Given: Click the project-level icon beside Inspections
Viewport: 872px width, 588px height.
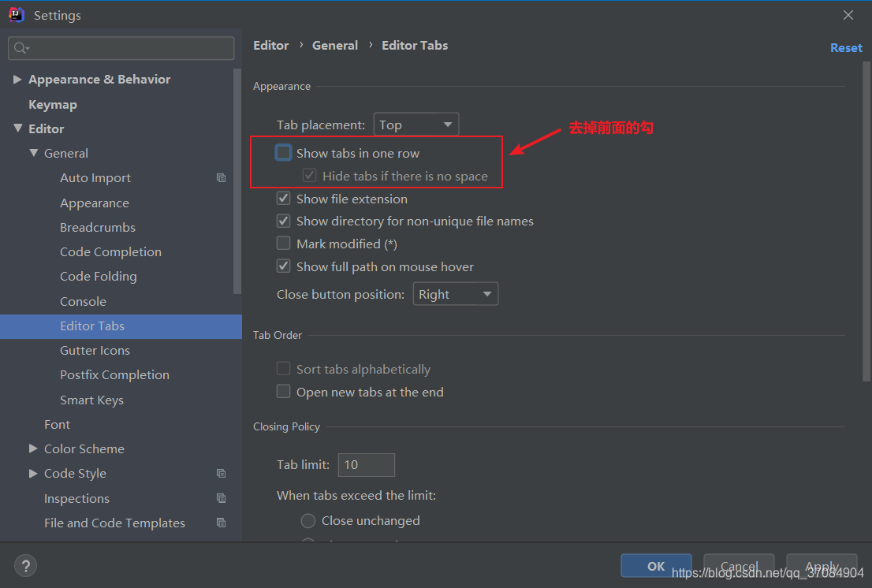Looking at the screenshot, I should click(221, 498).
